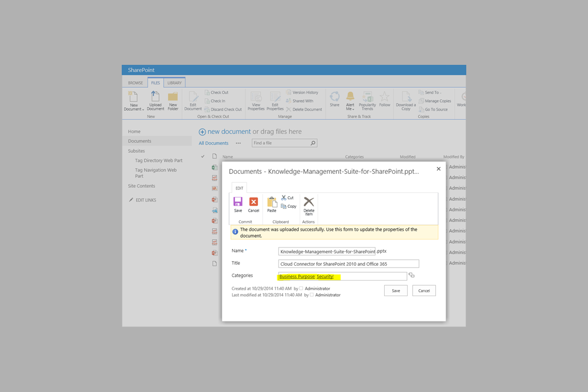Click the Edit Document ribbon icon
This screenshot has height=392, width=588.
tap(193, 96)
